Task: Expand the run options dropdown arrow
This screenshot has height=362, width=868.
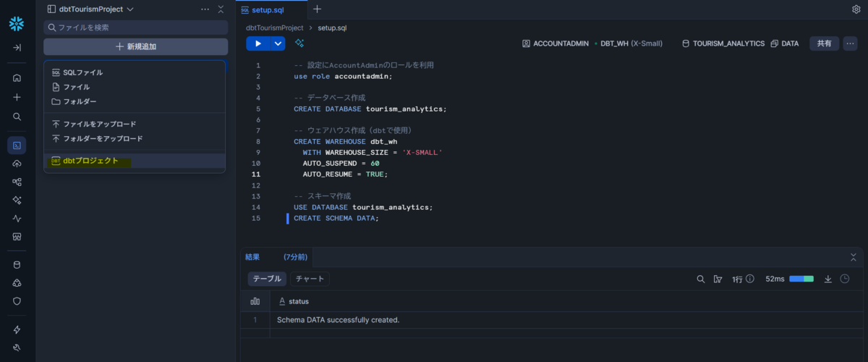Action: click(x=278, y=43)
